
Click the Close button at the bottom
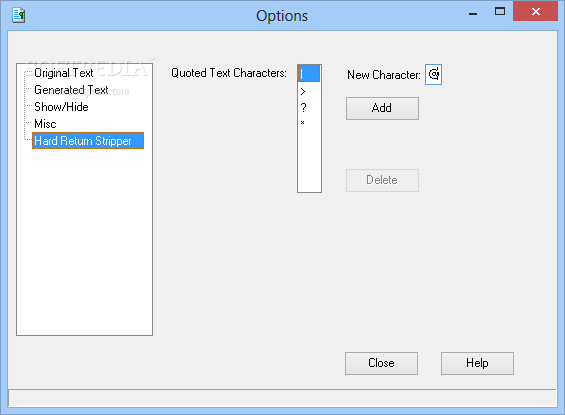click(381, 363)
